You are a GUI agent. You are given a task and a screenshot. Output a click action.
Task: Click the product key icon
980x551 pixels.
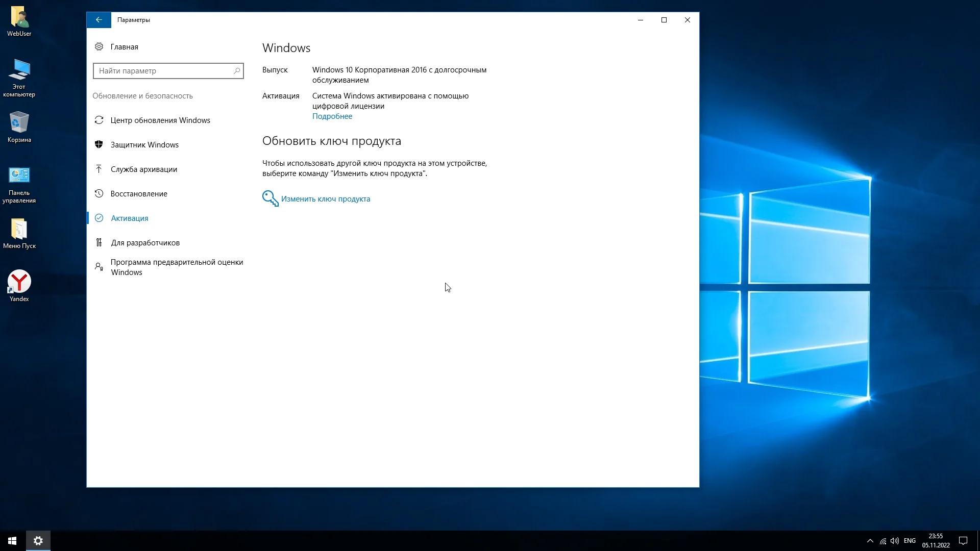270,198
